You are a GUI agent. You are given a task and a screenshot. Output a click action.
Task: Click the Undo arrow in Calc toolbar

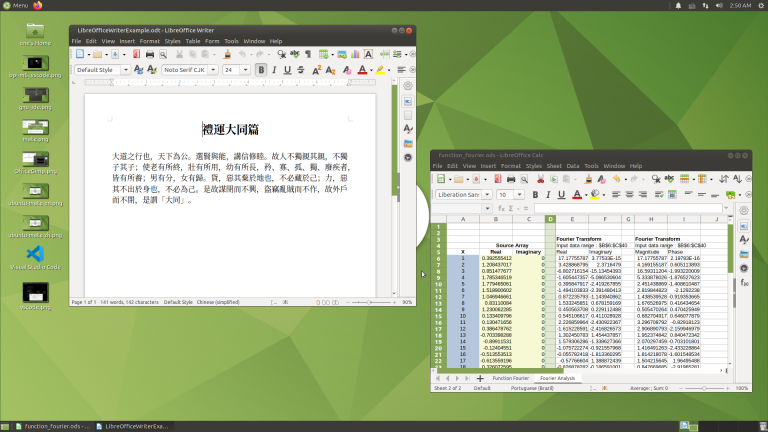[x=616, y=179]
